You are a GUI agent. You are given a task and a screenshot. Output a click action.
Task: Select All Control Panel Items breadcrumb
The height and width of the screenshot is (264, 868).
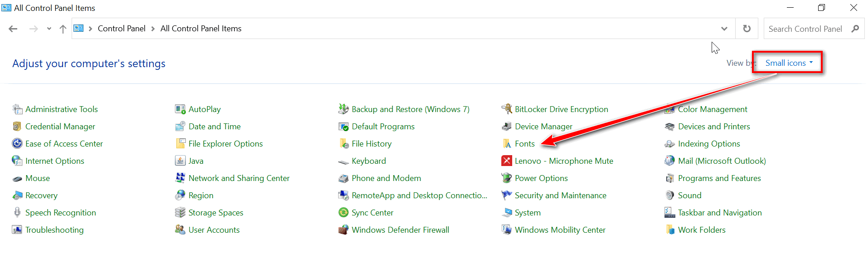point(201,29)
